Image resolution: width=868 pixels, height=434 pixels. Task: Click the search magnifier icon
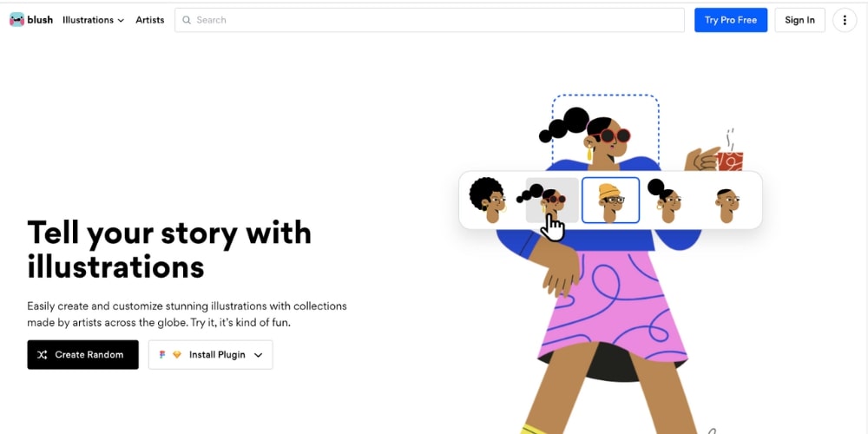coord(187,20)
